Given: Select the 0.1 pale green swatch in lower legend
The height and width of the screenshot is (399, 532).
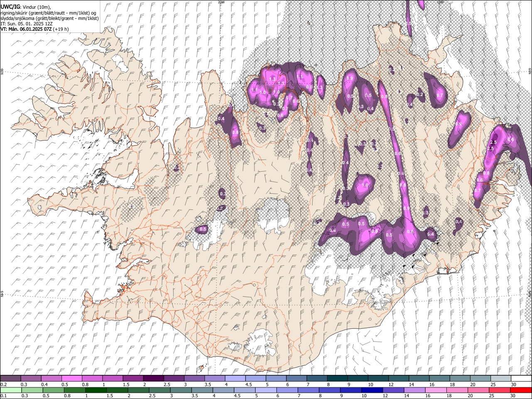Looking at the screenshot, I should 11,390.
